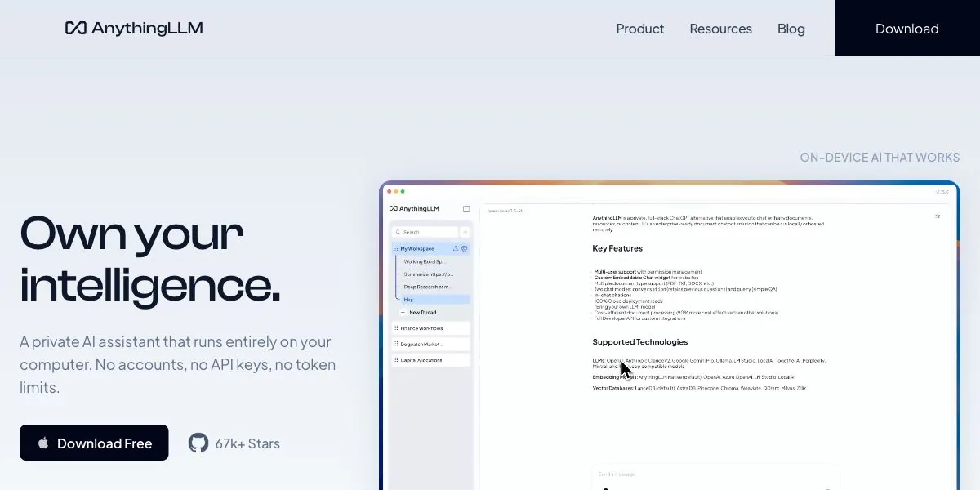This screenshot has height=490, width=980.
Task: Click the plus icon beside New Thread
Action: pos(403,313)
